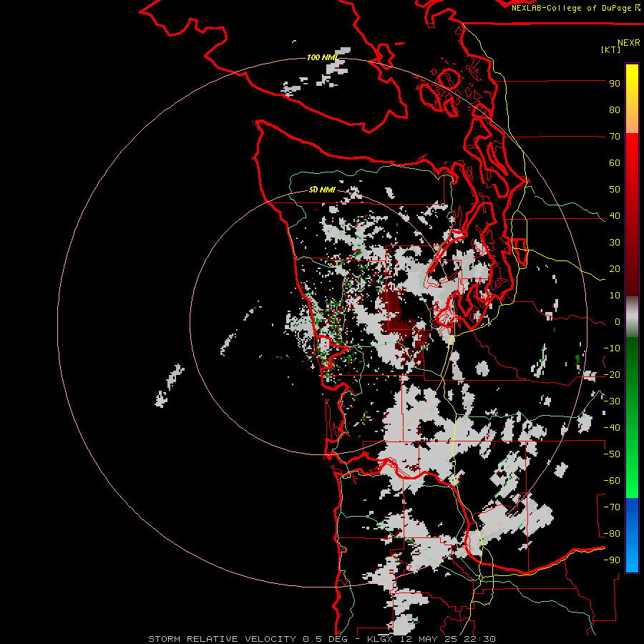Click the -90 value on the velocity scale
This screenshot has height=644, width=644.
click(612, 560)
